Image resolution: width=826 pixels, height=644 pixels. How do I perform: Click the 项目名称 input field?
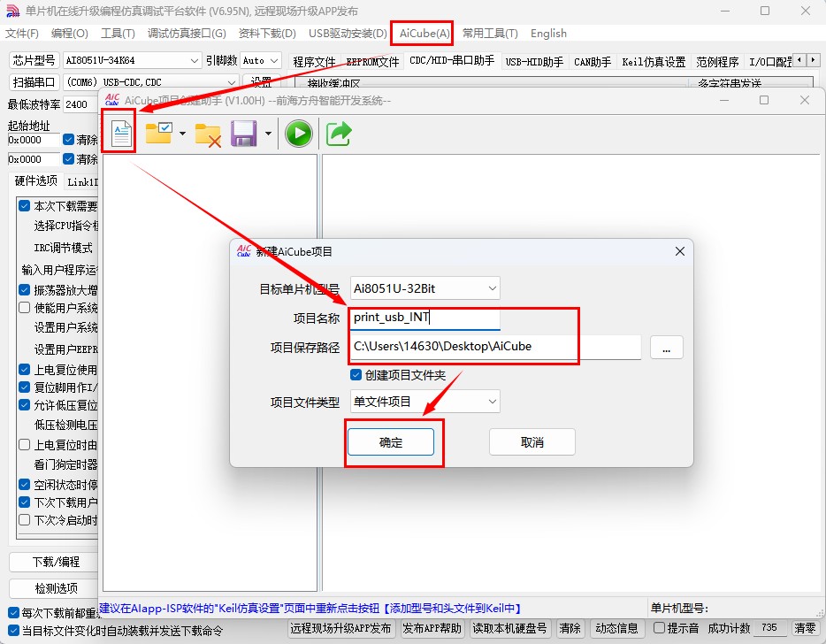pyautogui.click(x=424, y=318)
